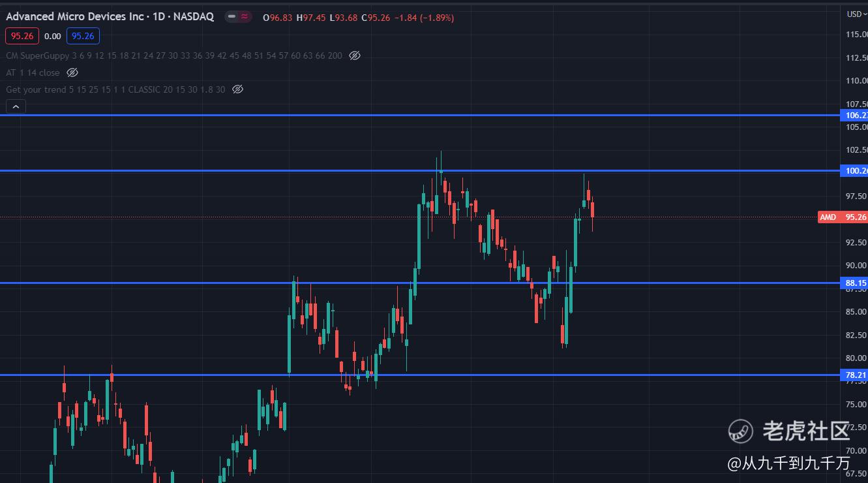Click 110.00 on the price scale
868x483 pixels.
click(856, 81)
